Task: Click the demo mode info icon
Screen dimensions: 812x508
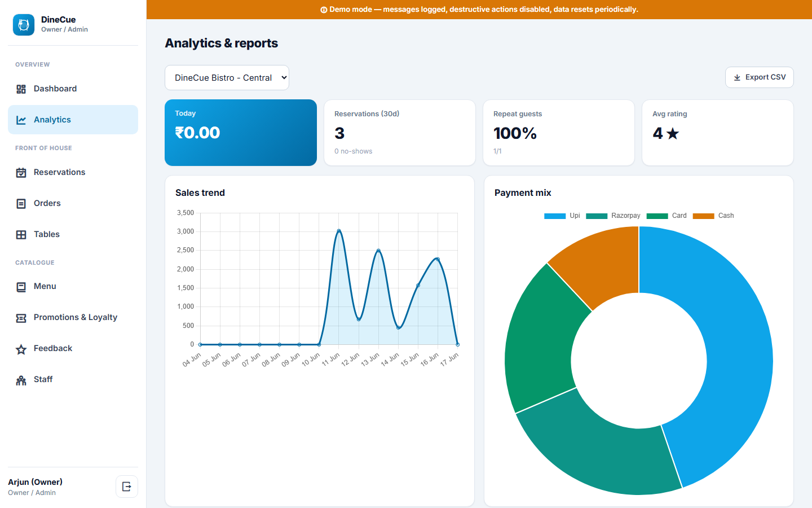Action: pyautogui.click(x=324, y=10)
